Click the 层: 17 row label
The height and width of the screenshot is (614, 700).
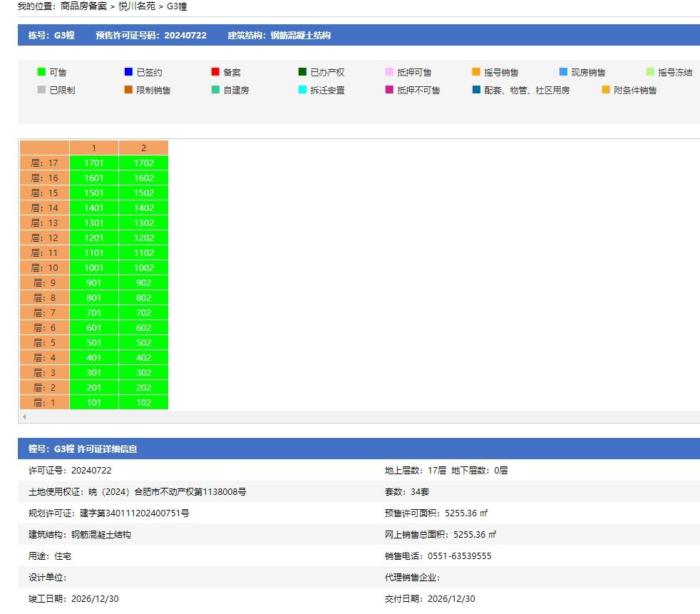45,163
